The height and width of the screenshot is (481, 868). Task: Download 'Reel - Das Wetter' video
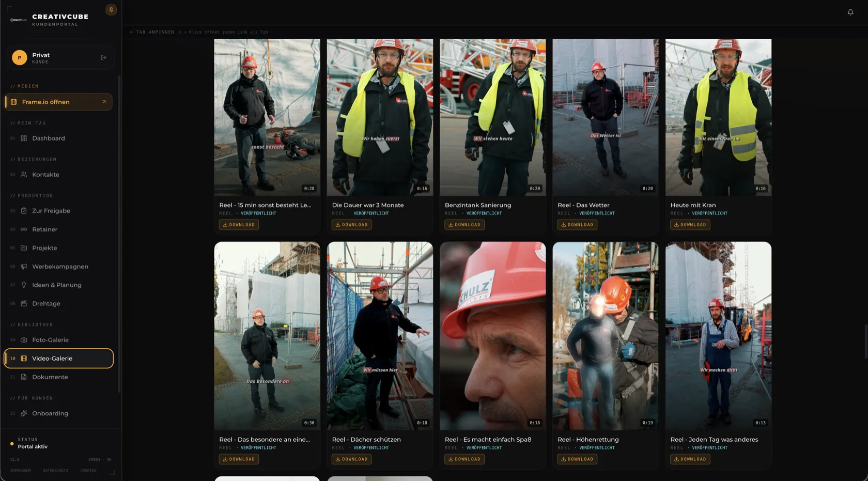point(577,225)
